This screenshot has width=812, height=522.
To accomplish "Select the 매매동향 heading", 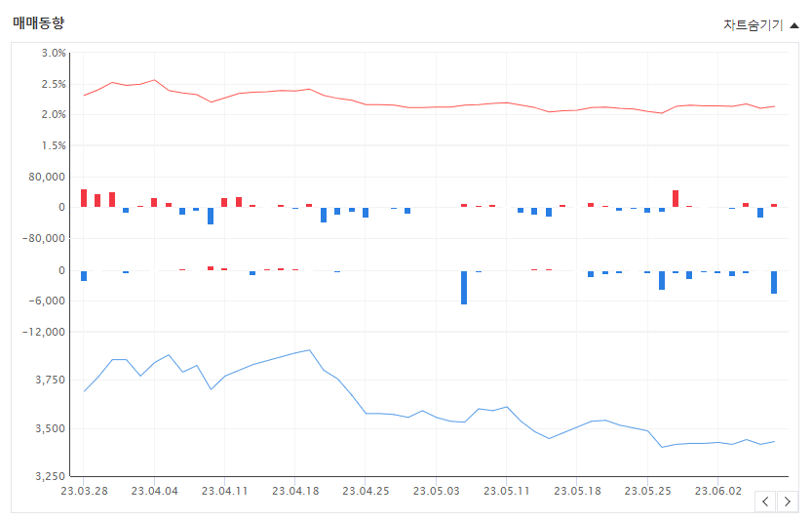I will click(39, 23).
